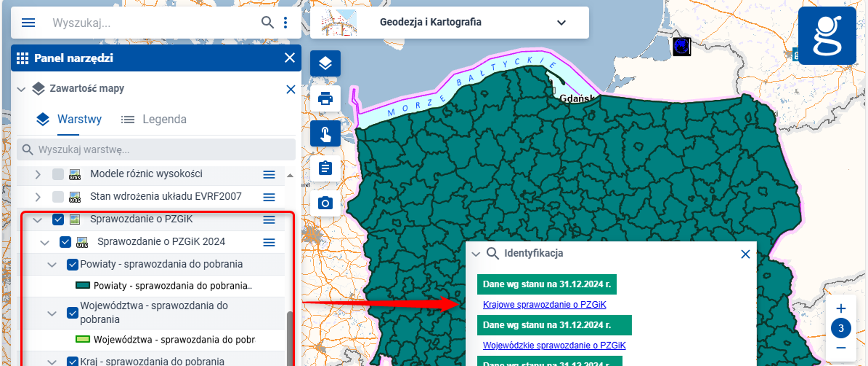The width and height of the screenshot is (868, 366).
Task: Click the Panel narzędzi grid icon
Action: click(x=22, y=58)
